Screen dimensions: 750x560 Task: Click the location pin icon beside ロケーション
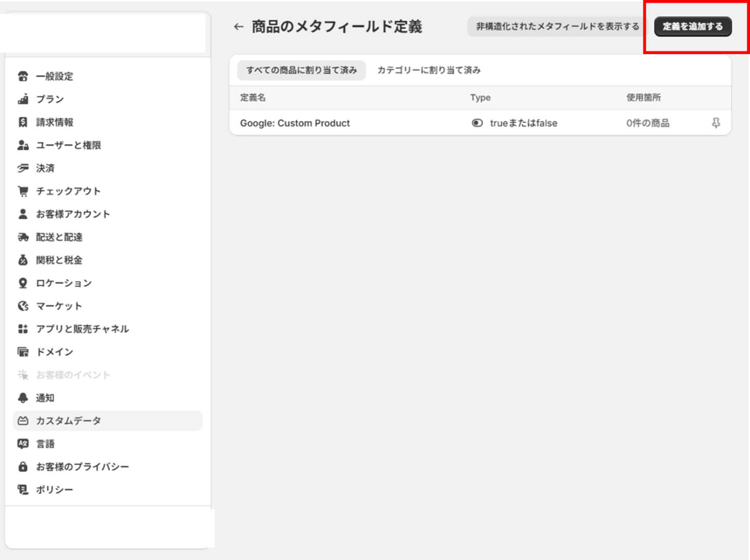click(x=23, y=283)
